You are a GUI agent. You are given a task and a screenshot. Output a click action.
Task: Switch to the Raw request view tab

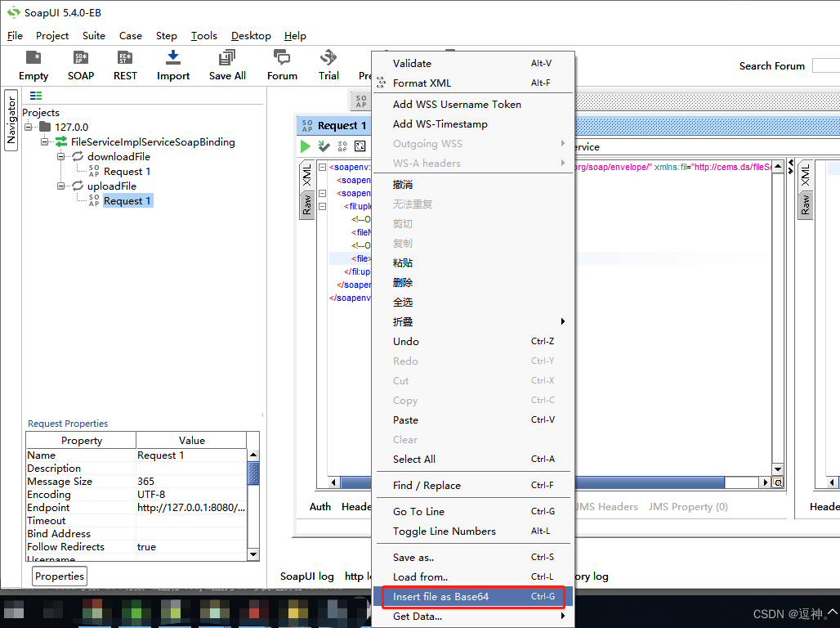click(307, 205)
